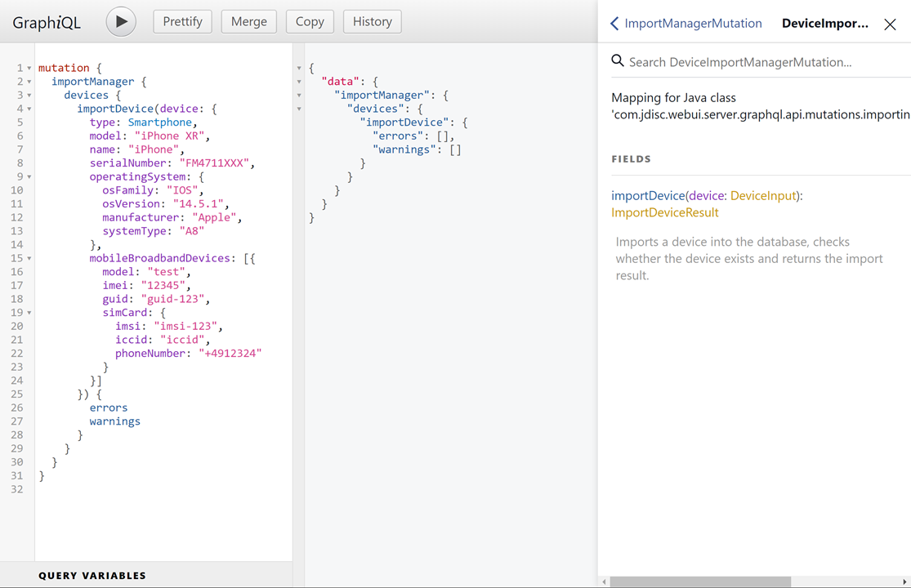
Task: Collapse the "data" object in results
Action: (299, 82)
